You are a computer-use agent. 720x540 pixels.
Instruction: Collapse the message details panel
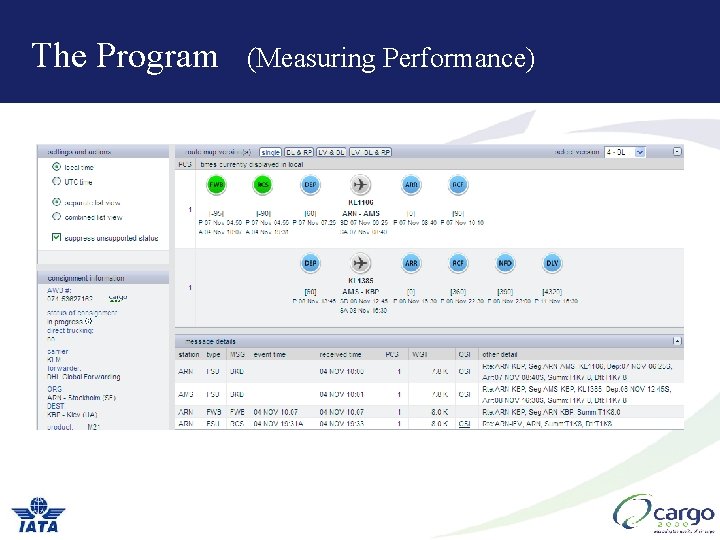pyautogui.click(x=677, y=341)
